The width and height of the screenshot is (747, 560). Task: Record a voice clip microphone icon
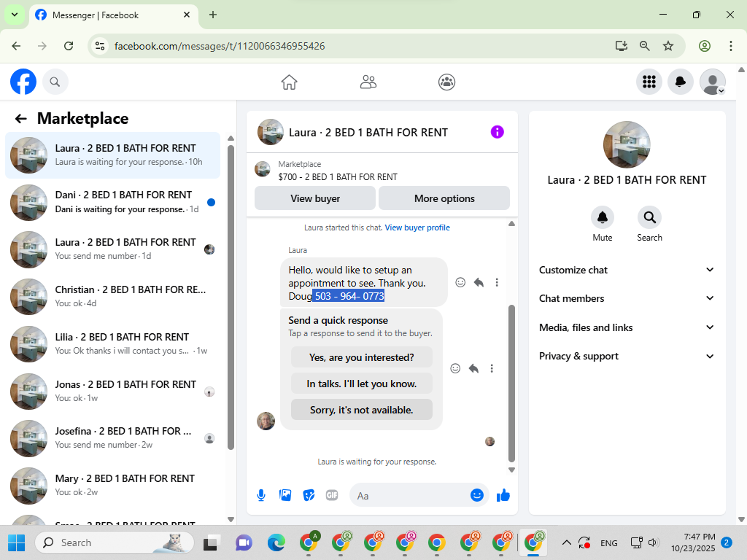(x=261, y=496)
